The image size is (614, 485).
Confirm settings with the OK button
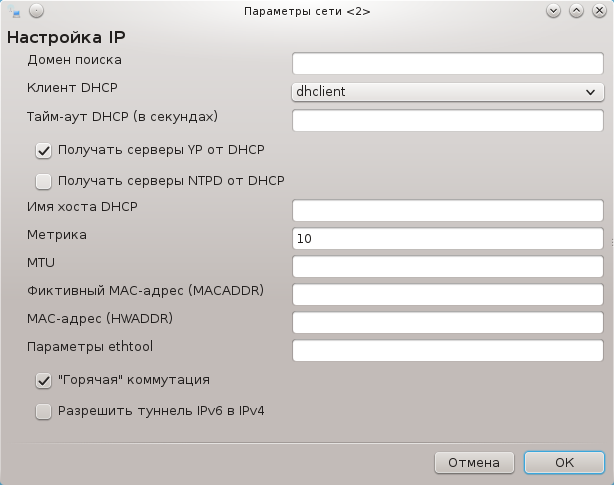point(564,463)
